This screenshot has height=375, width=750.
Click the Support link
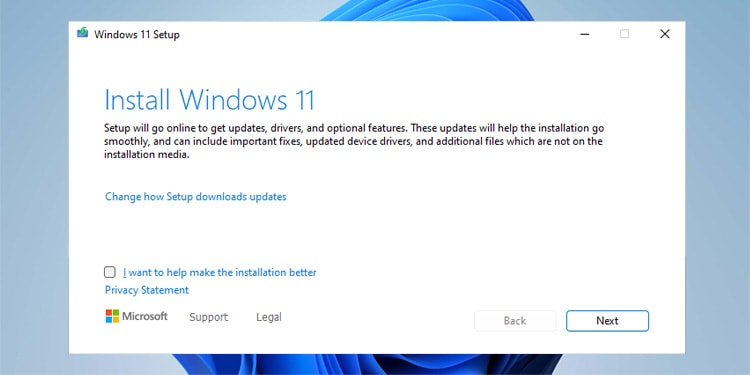(x=209, y=317)
